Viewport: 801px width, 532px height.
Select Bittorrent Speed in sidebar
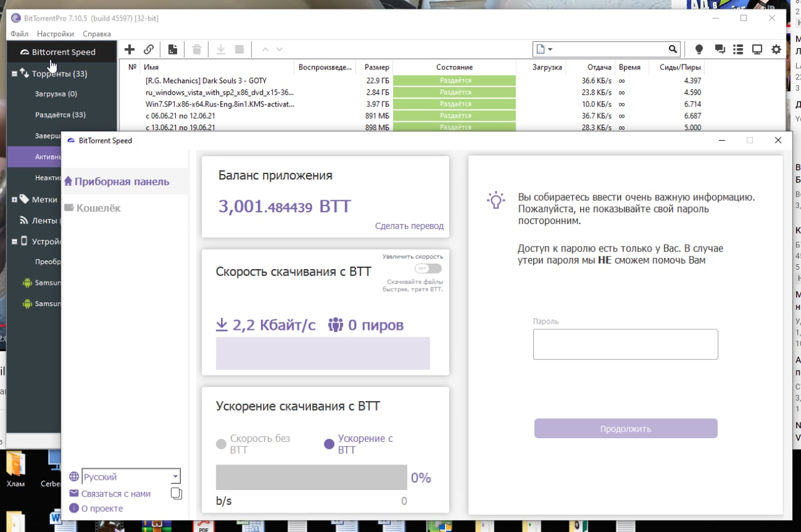(x=62, y=52)
